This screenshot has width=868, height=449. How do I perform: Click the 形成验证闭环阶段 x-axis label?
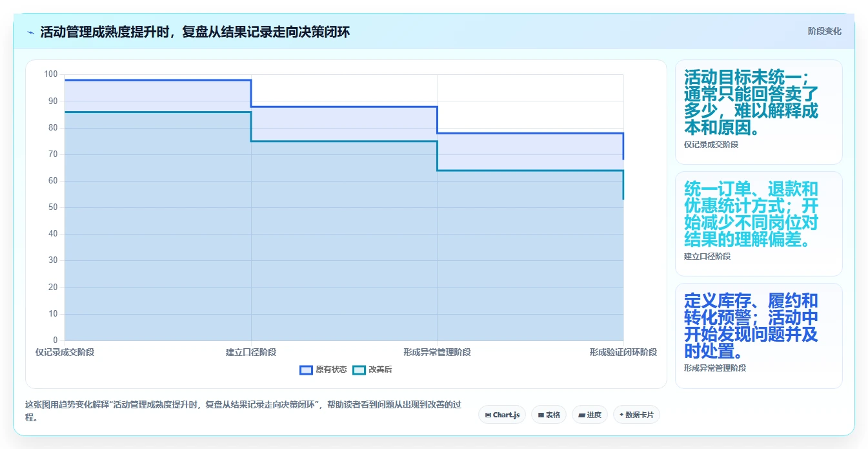pyautogui.click(x=623, y=352)
